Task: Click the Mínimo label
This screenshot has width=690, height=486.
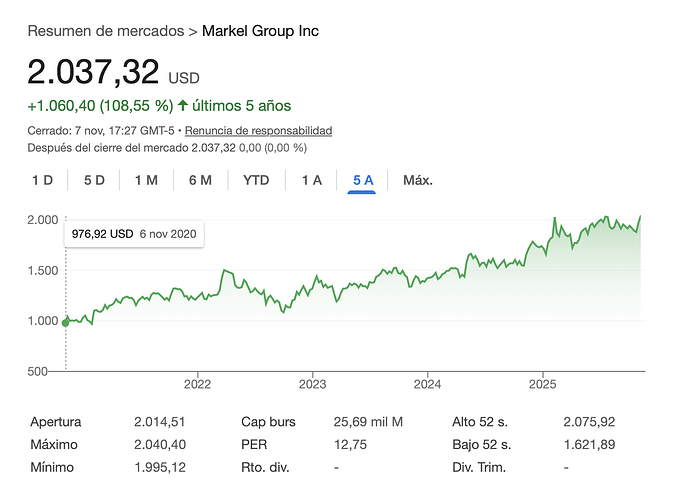Action: [52, 467]
